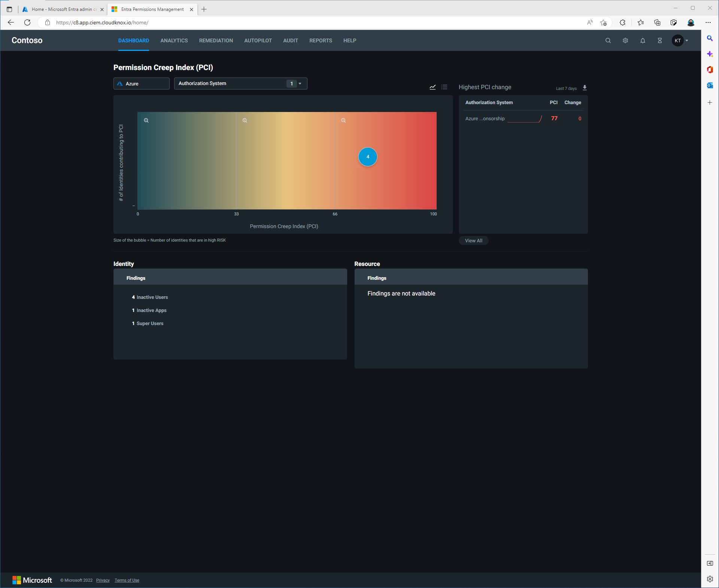Download Highest PCI change report
The image size is (719, 588).
585,88
